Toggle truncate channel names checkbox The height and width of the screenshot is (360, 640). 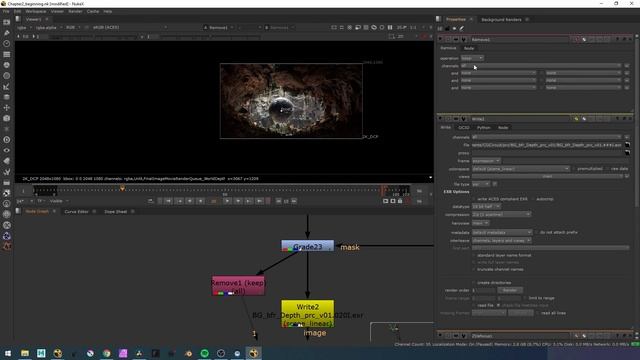[474, 269]
